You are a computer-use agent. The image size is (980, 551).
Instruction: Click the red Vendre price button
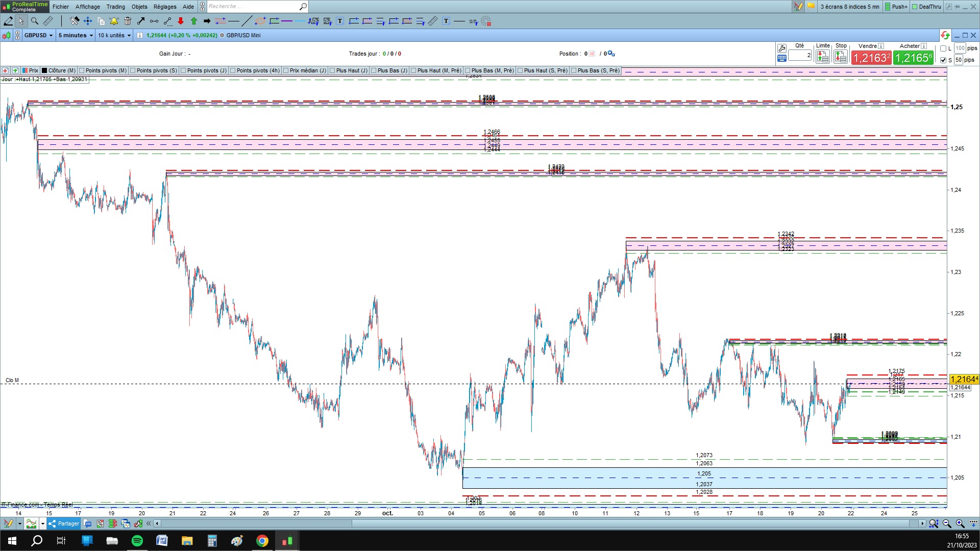871,58
